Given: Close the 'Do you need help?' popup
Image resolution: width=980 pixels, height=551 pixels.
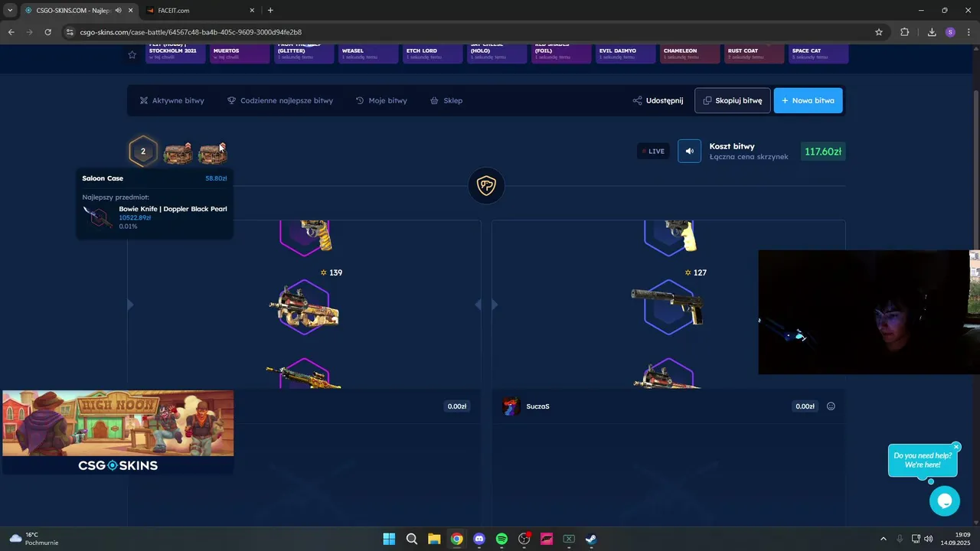Looking at the screenshot, I should (x=956, y=447).
